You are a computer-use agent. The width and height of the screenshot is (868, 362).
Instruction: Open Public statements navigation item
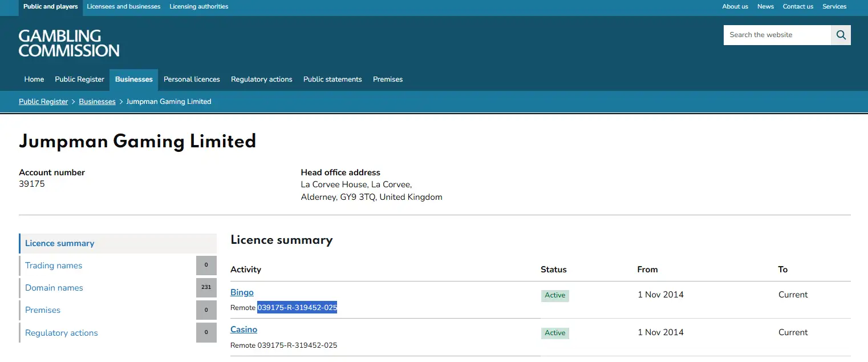[x=332, y=79]
